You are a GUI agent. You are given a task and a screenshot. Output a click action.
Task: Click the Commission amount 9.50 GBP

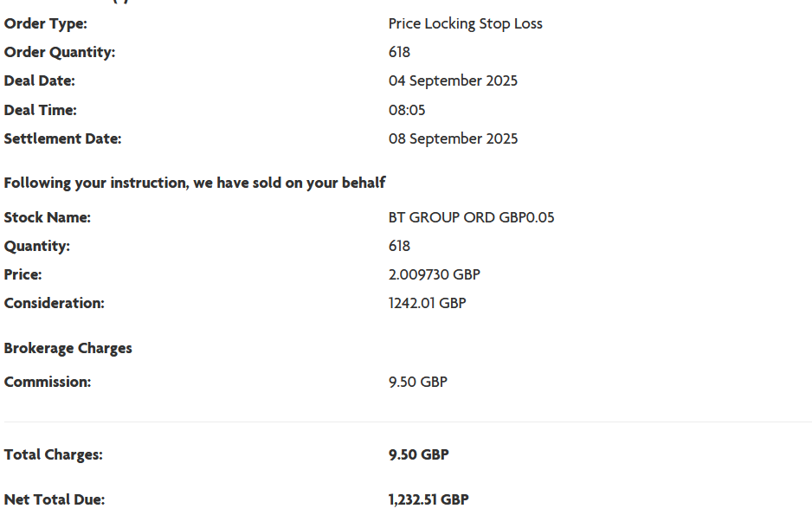pos(417,382)
